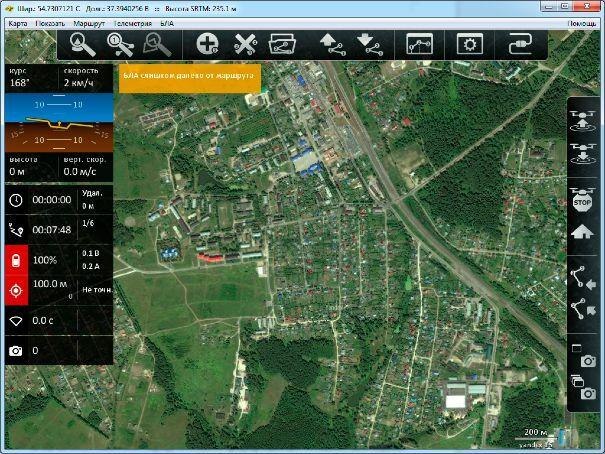Start drone landing
The height and width of the screenshot is (454, 605).
coord(583,154)
